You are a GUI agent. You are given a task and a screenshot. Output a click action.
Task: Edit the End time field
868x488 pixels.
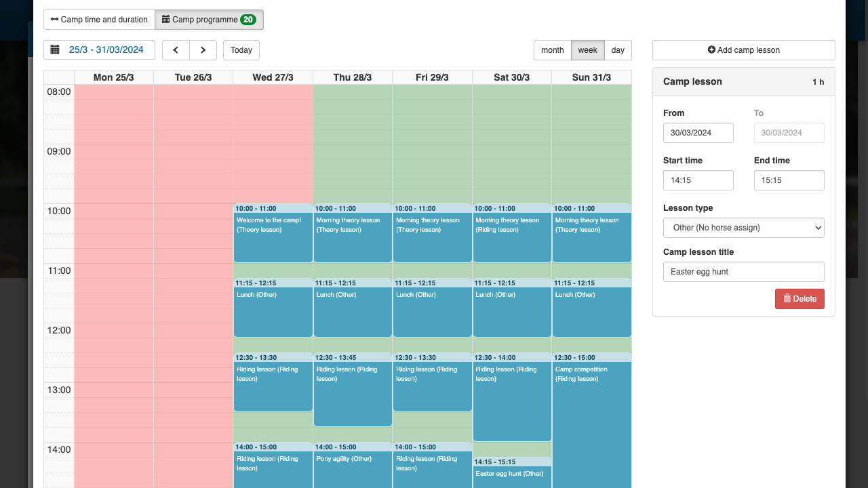789,180
